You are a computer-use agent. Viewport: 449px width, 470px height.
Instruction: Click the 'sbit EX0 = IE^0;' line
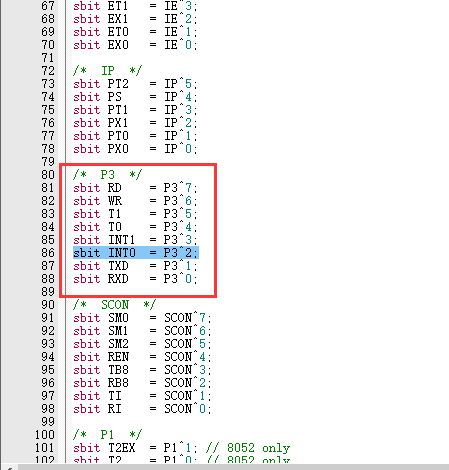coord(135,45)
